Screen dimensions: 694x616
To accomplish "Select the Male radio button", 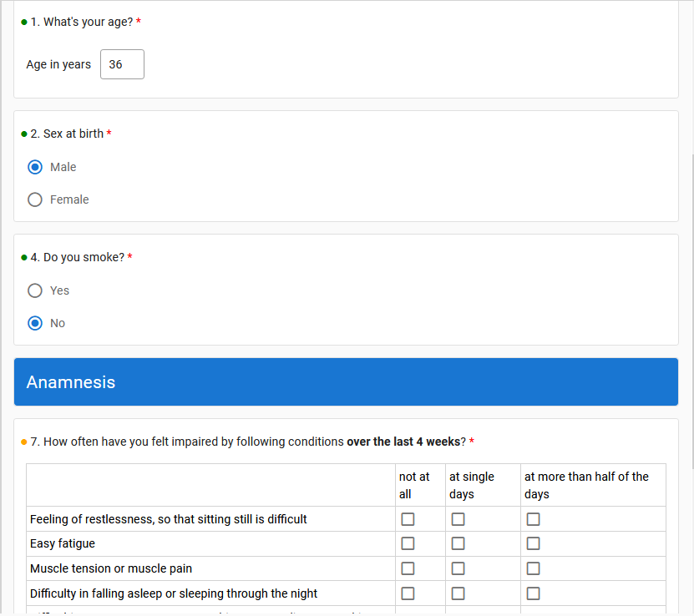I will (x=34, y=166).
